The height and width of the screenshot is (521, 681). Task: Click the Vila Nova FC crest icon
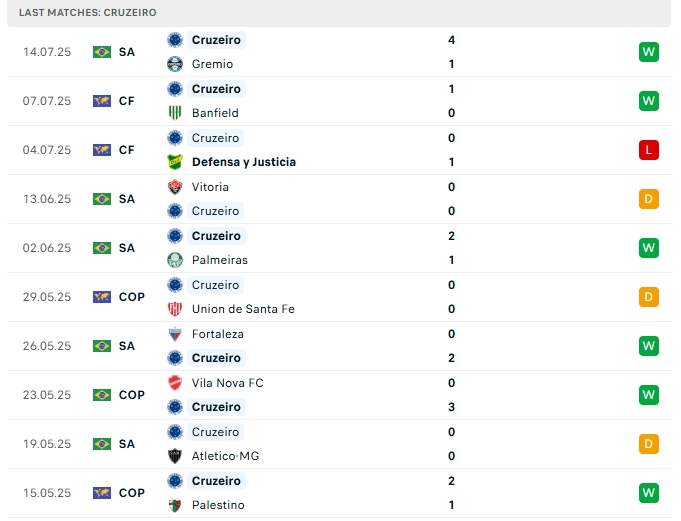click(x=175, y=383)
